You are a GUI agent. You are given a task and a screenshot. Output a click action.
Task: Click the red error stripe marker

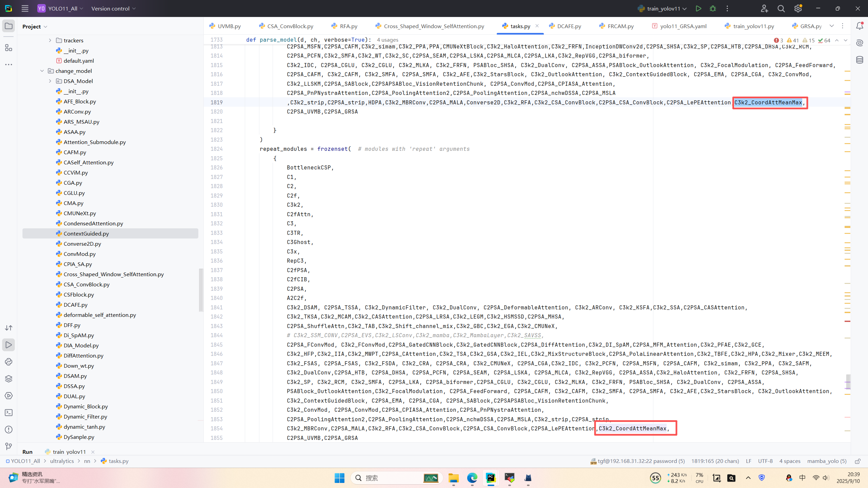[847, 321]
